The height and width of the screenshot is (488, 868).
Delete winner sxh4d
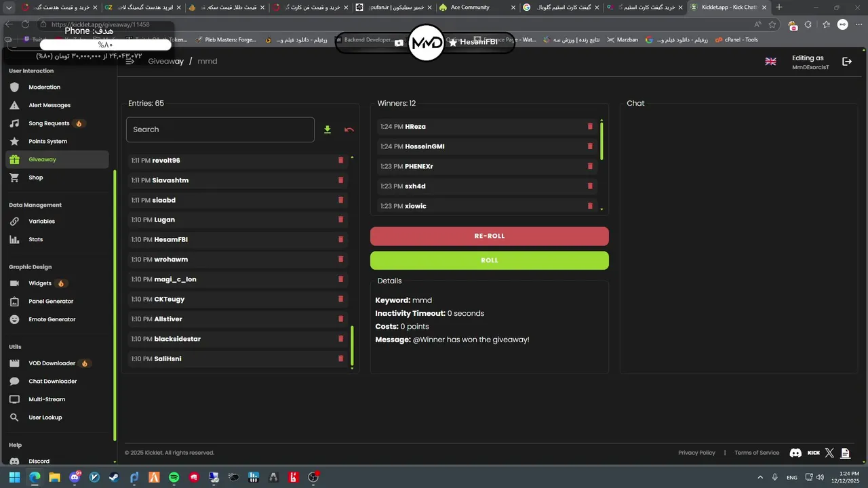point(590,186)
